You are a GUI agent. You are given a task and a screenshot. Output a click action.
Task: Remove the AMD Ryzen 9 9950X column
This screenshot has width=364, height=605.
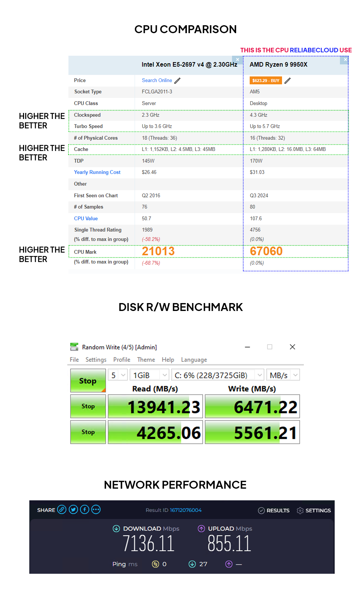pos(345,59)
